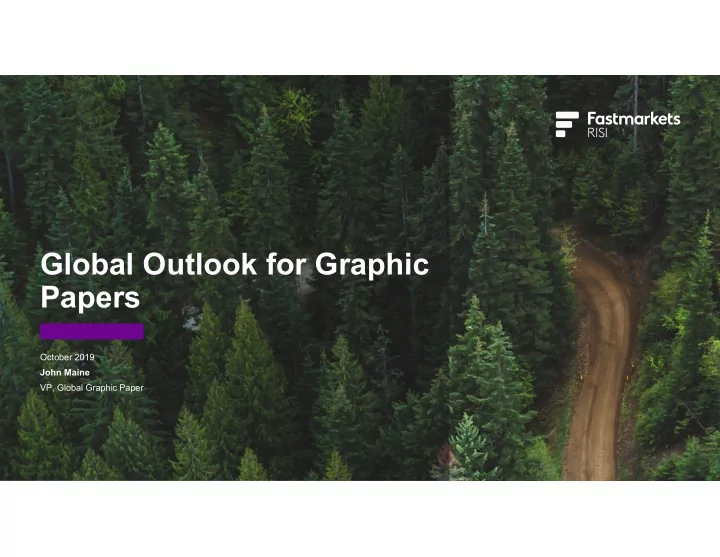Click the "October 2019" date text

pos(67,357)
